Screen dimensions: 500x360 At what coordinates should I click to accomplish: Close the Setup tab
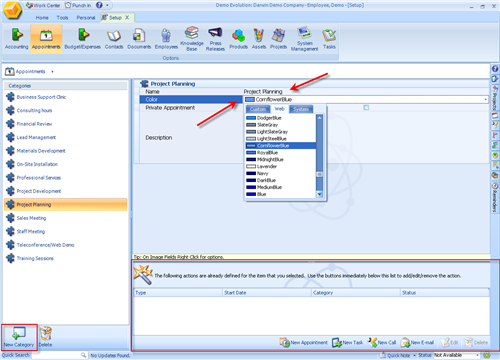pos(127,18)
